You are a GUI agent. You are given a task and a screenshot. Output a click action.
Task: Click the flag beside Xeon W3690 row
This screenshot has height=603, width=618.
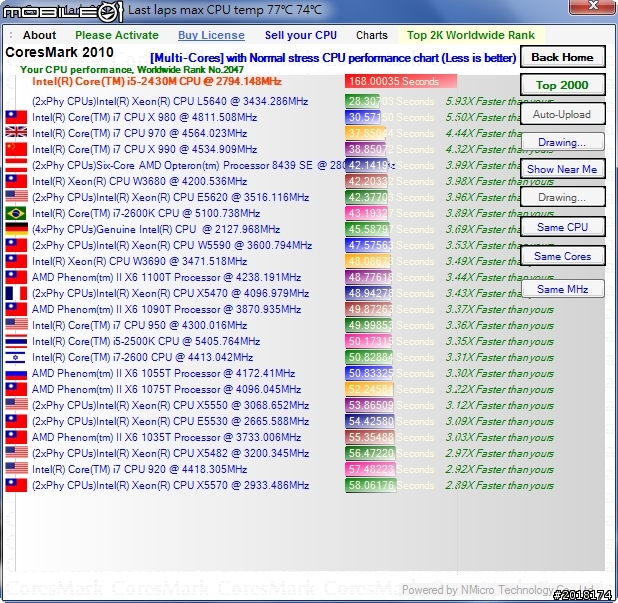(x=16, y=261)
